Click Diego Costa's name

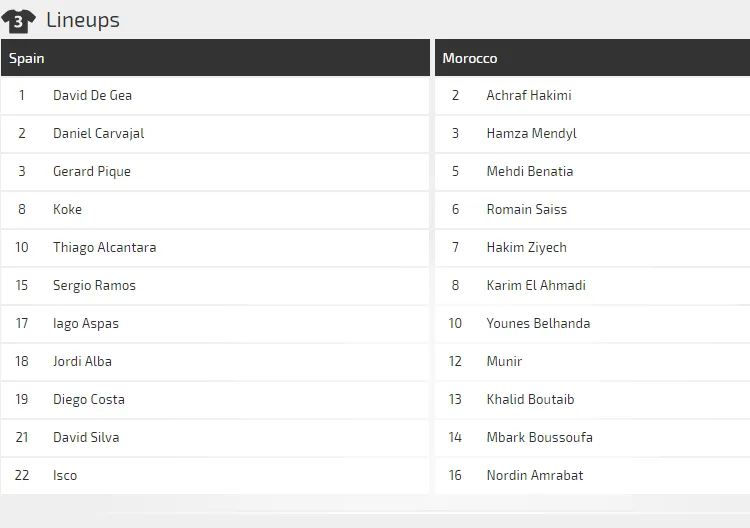pos(88,400)
